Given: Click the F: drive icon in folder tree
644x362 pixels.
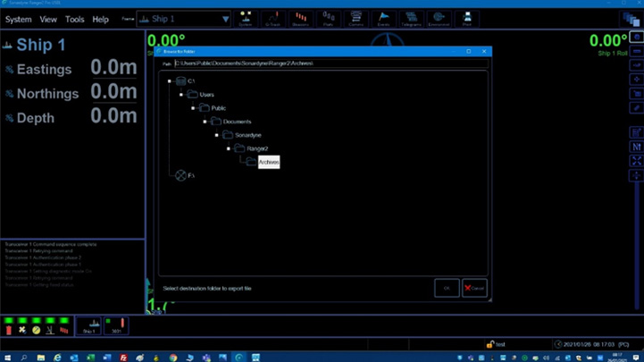Looking at the screenshot, I should (180, 175).
